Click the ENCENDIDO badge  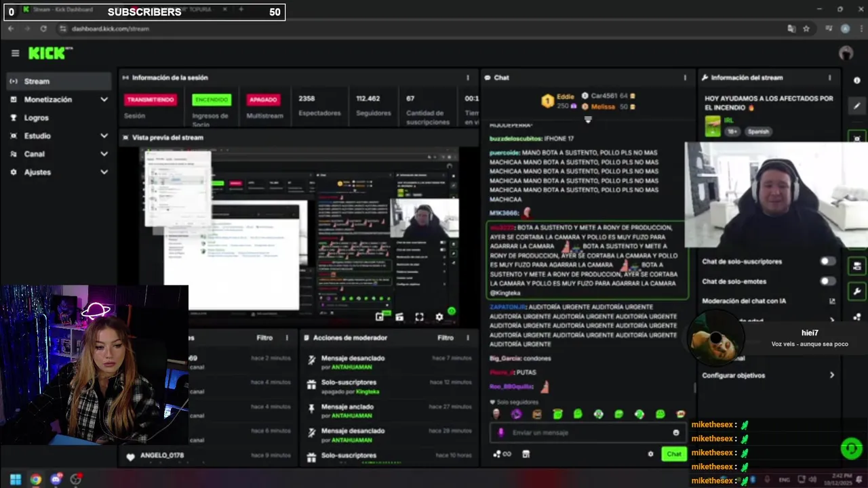coord(212,100)
